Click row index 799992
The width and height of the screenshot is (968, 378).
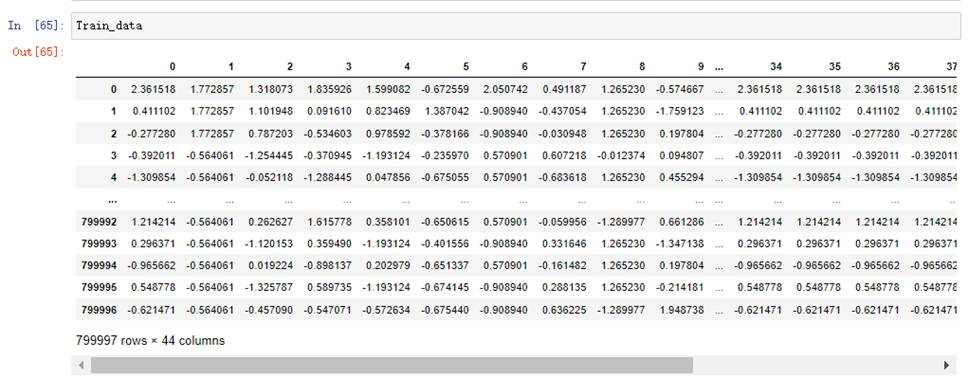click(x=99, y=223)
